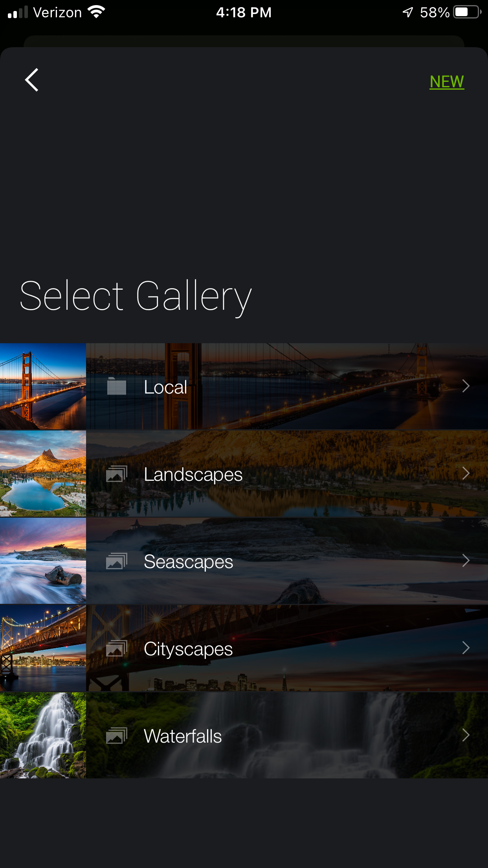This screenshot has height=868, width=488.
Task: Expand the Local gallery chevron
Action: (x=466, y=386)
